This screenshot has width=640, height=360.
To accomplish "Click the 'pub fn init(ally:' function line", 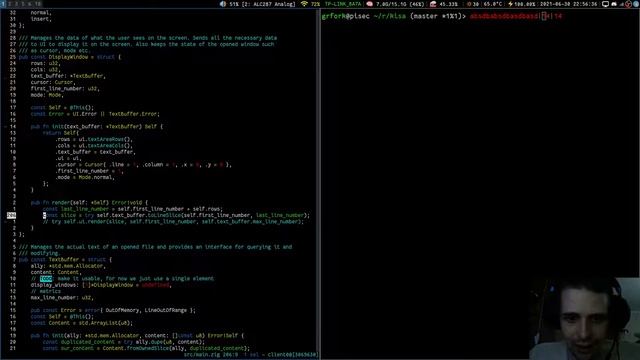I will click(138, 336).
